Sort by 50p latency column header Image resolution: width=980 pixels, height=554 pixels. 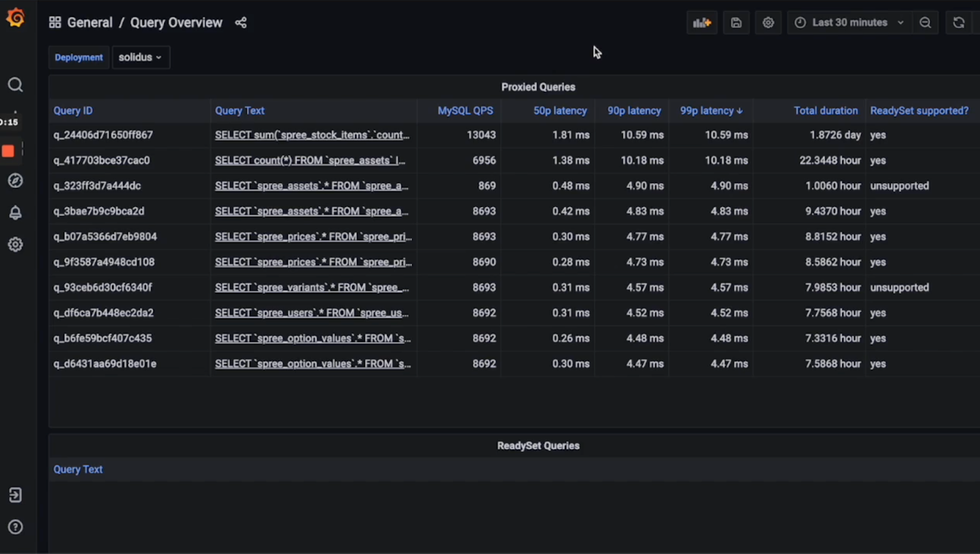pyautogui.click(x=560, y=111)
